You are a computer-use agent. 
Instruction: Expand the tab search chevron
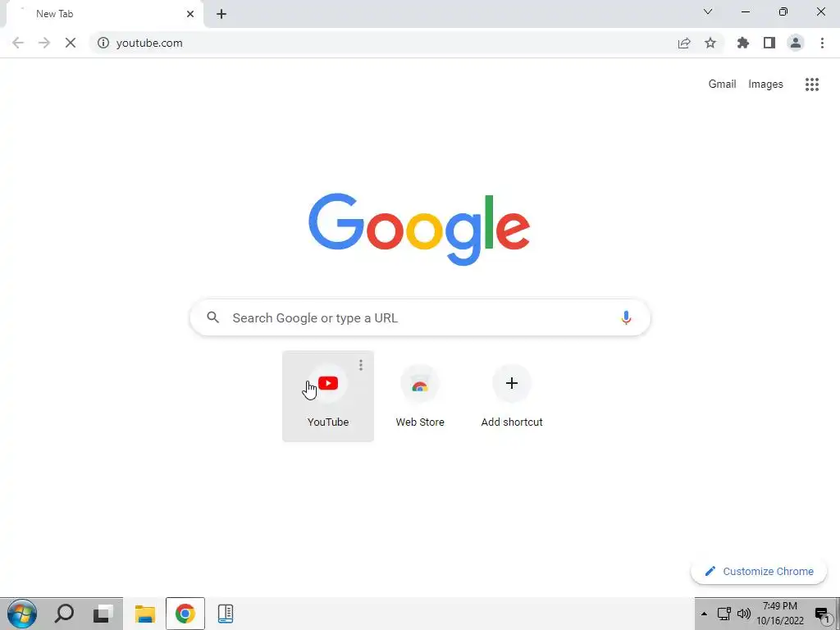(x=708, y=11)
